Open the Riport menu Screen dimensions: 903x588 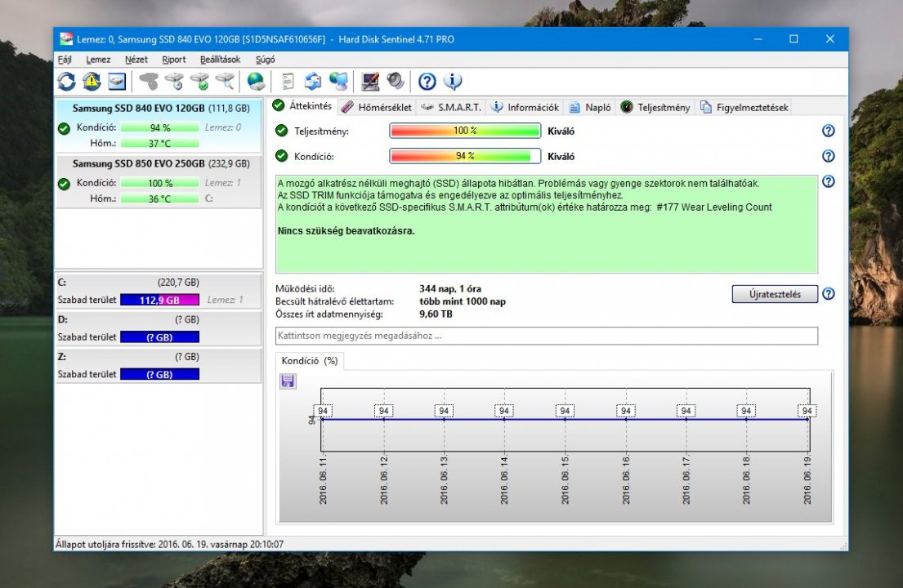174,60
